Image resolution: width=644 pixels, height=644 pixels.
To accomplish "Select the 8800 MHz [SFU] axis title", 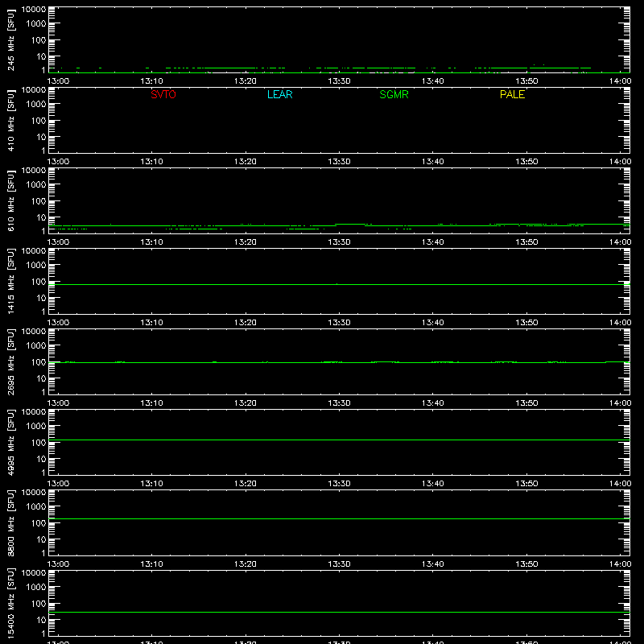I will pos(10,522).
